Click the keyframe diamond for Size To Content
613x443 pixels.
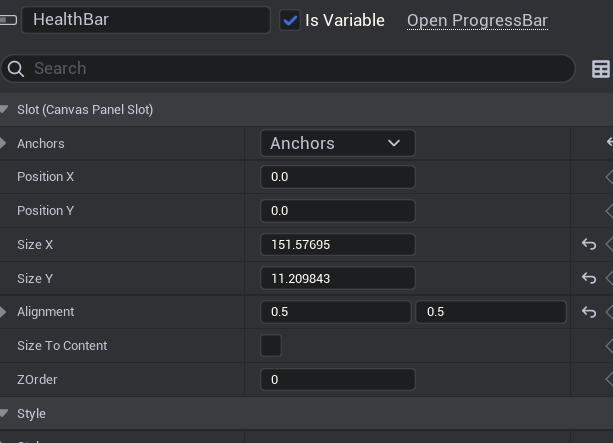coord(609,346)
